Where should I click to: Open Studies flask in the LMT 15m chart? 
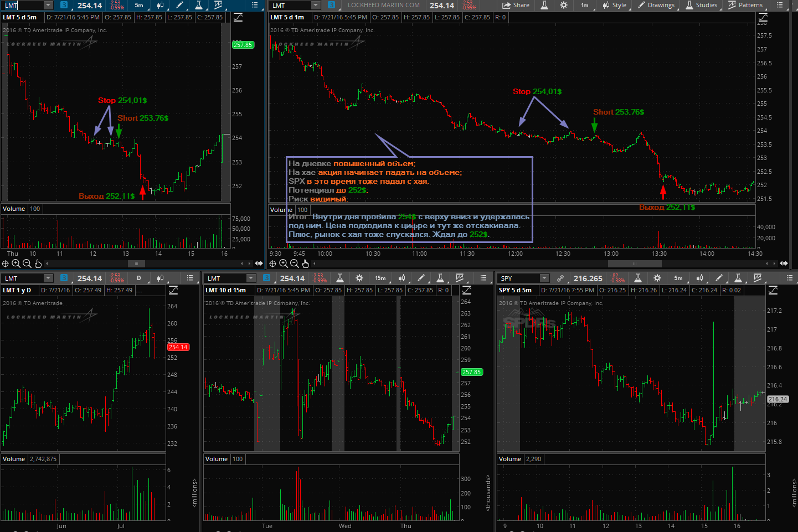[x=440, y=278]
